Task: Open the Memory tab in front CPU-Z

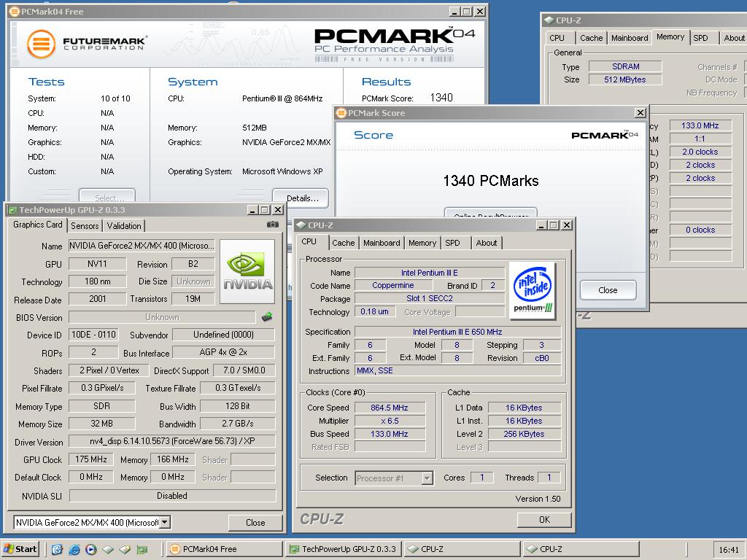Action: click(x=422, y=243)
